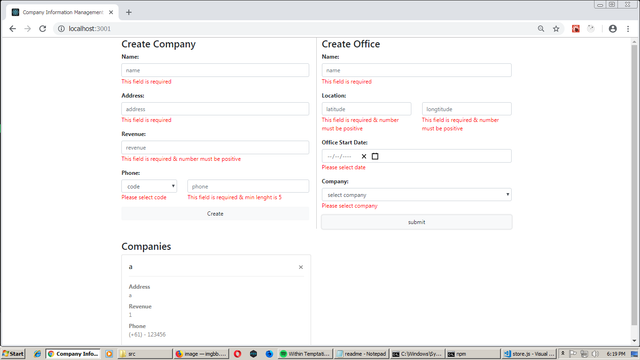Viewport: 640px width, 360px height.
Task: Open the Chrome three-dot menu
Action: click(x=628, y=29)
